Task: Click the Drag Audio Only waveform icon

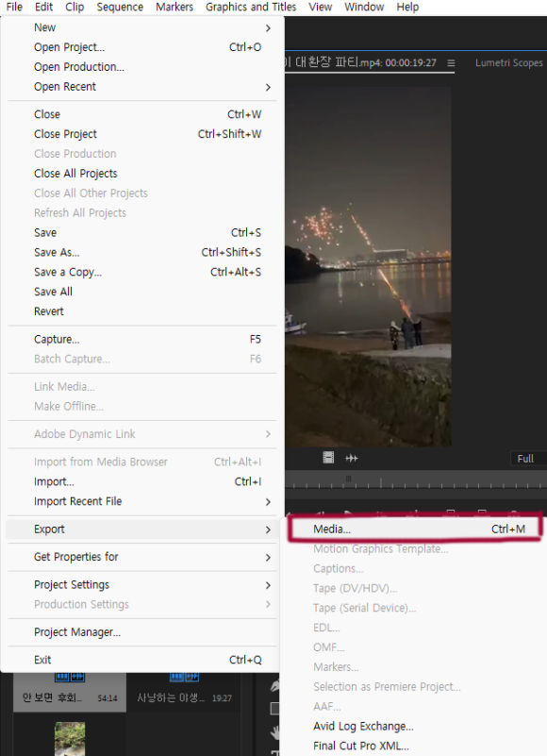Action: (x=352, y=458)
